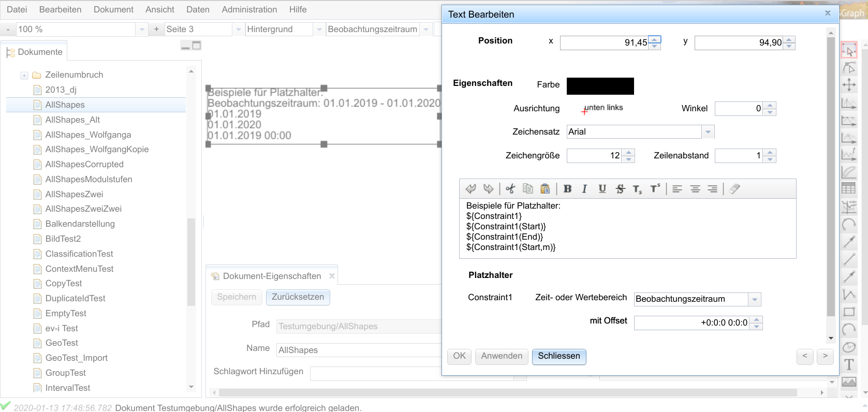The image size is (868, 412).
Task: Select the image insert tool
Action: [849, 382]
